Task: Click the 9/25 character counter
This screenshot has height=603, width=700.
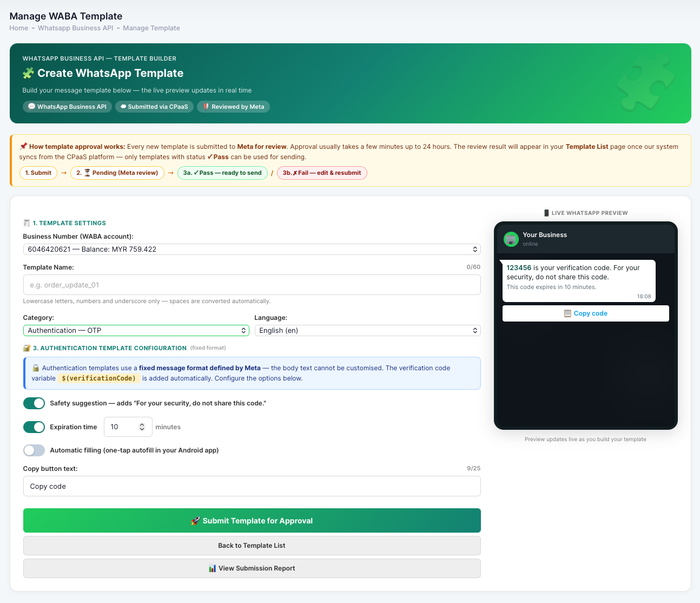Action: click(473, 469)
